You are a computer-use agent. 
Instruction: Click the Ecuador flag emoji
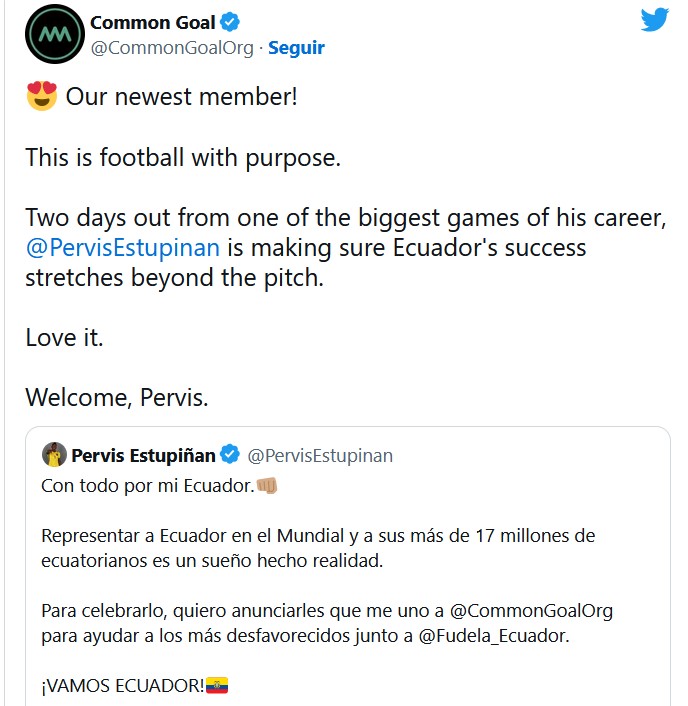pyautogui.click(x=217, y=686)
